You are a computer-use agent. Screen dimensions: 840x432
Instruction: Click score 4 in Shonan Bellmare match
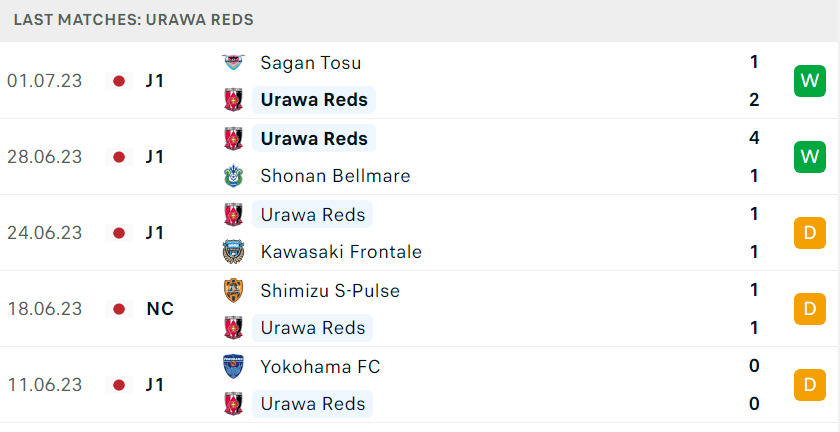[754, 138]
